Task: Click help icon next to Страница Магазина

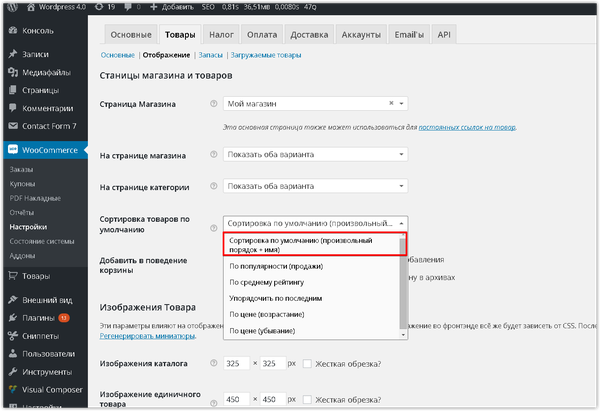Action: point(214,104)
